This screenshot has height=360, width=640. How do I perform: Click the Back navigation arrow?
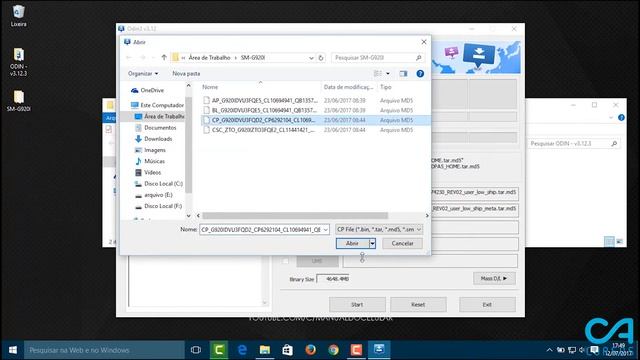click(129, 58)
